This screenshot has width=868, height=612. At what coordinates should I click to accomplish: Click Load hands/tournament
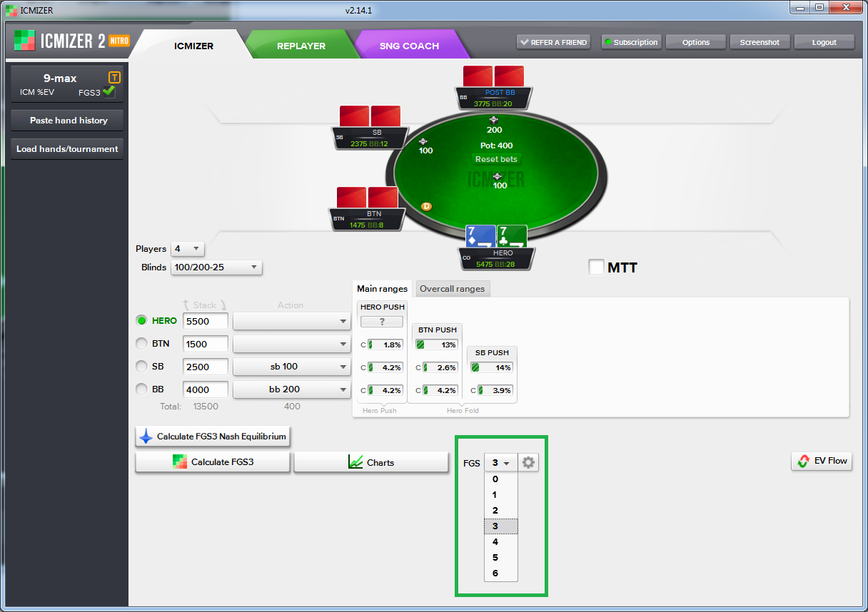pyautogui.click(x=68, y=149)
